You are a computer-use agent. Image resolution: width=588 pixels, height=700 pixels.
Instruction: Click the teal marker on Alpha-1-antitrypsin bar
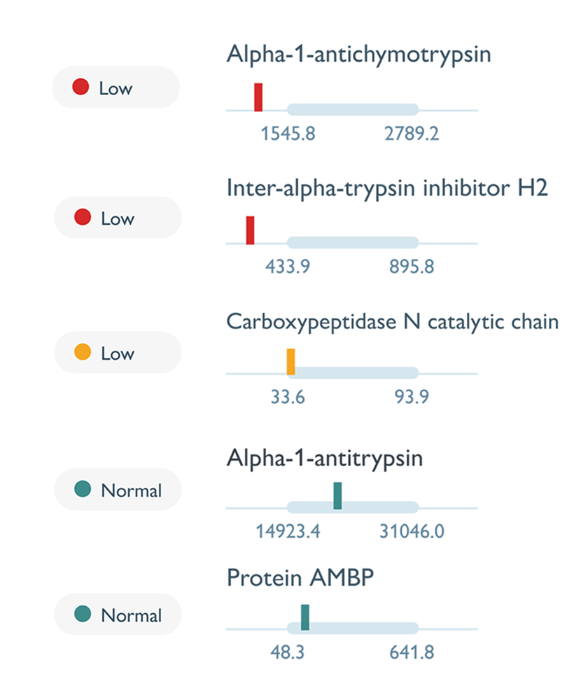click(x=337, y=496)
